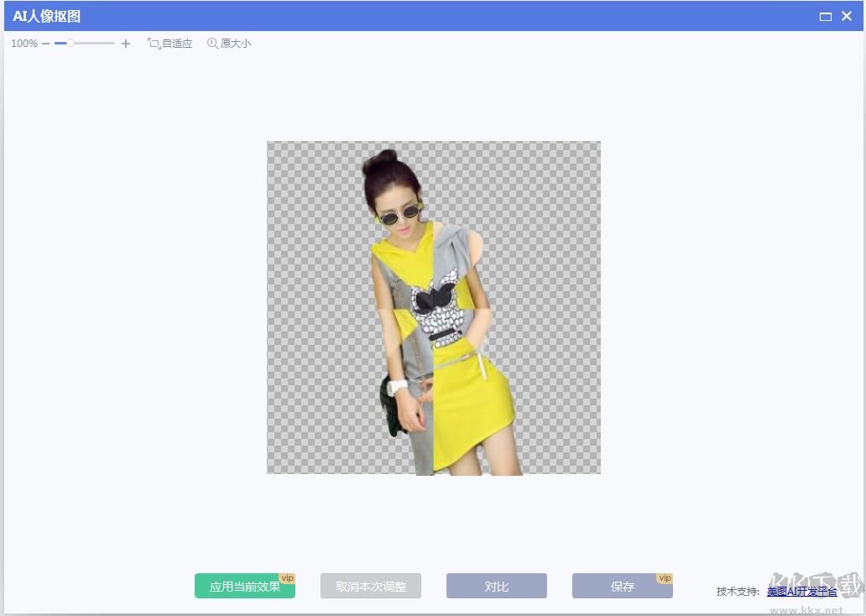
Task: Click 保存 to save the cutout result
Action: pos(622,586)
